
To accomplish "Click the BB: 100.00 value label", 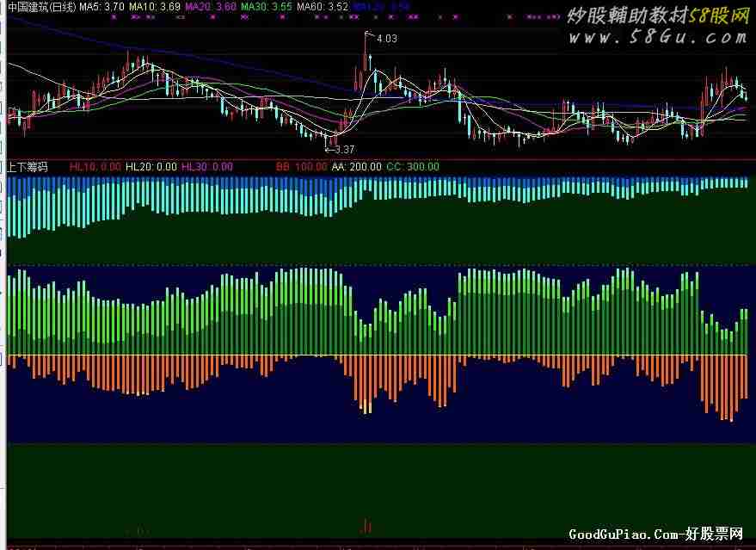I will (x=296, y=167).
